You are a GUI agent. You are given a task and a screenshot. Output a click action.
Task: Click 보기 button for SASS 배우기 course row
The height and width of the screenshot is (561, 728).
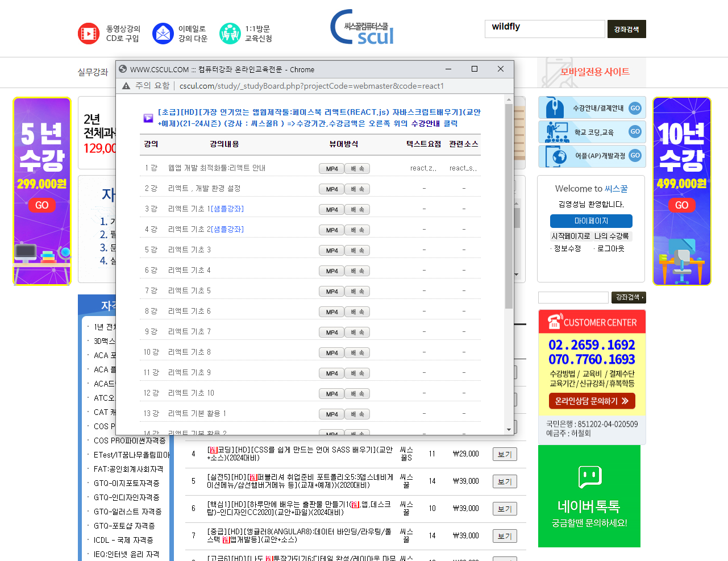pos(505,454)
